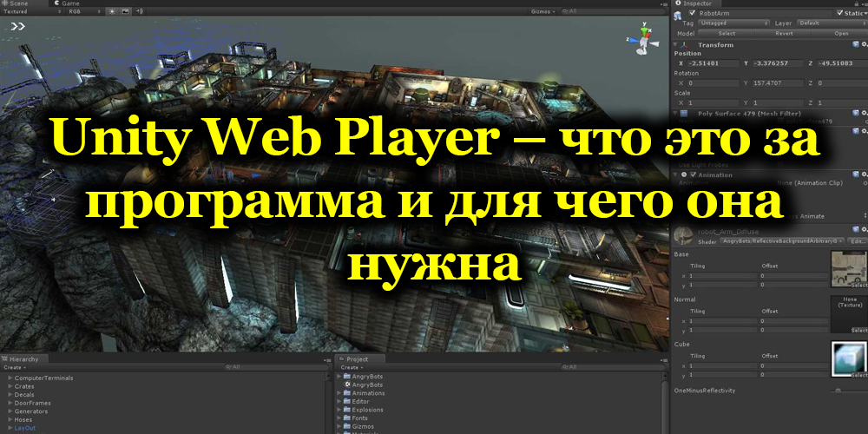Toggle scene lighting sun icon
This screenshot has width=868, height=434.
pyautogui.click(x=112, y=11)
